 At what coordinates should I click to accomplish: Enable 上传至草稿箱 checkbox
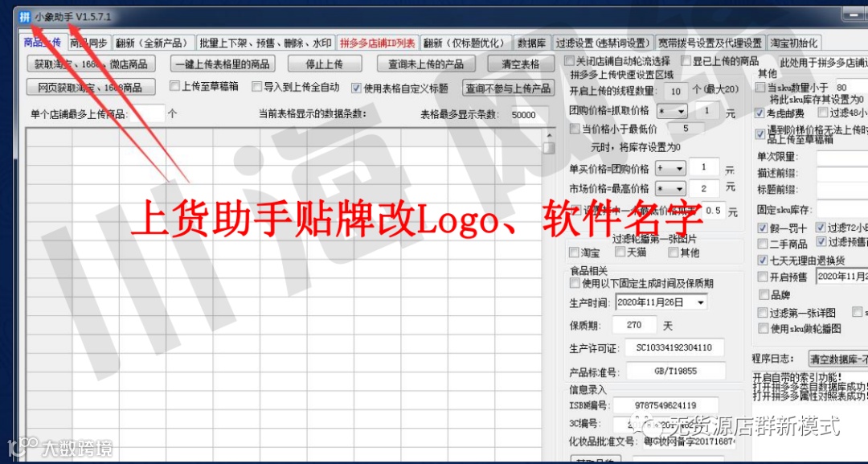pos(175,86)
